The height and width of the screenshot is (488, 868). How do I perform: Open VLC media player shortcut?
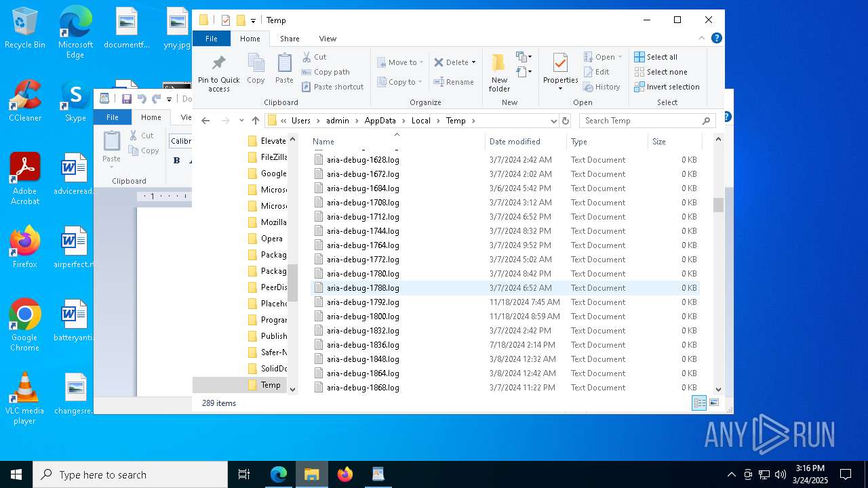coord(25,399)
